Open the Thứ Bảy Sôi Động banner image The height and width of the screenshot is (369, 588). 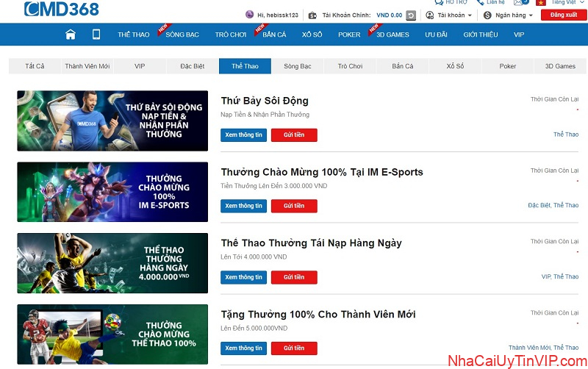[x=112, y=121]
